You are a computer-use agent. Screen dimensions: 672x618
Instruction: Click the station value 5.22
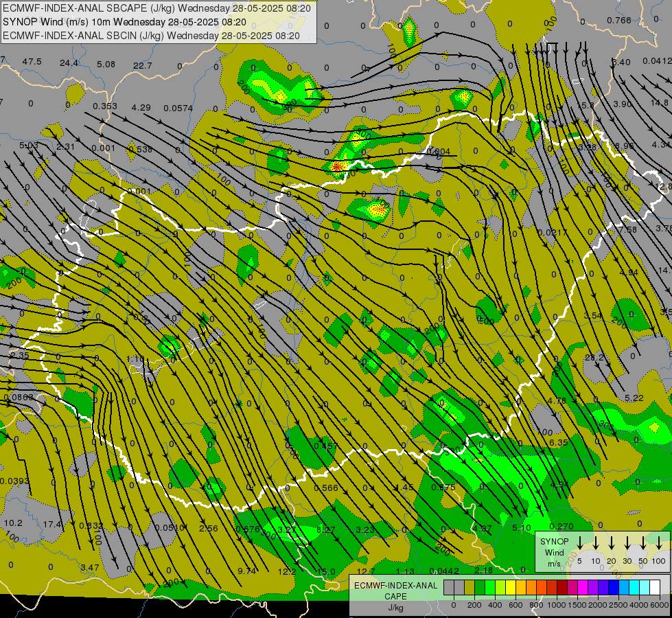[x=634, y=398]
